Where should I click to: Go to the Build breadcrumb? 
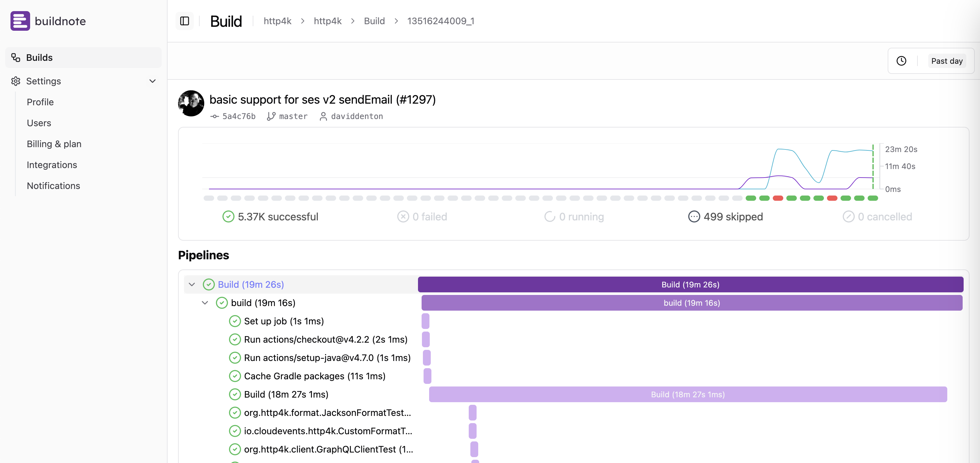tap(374, 21)
